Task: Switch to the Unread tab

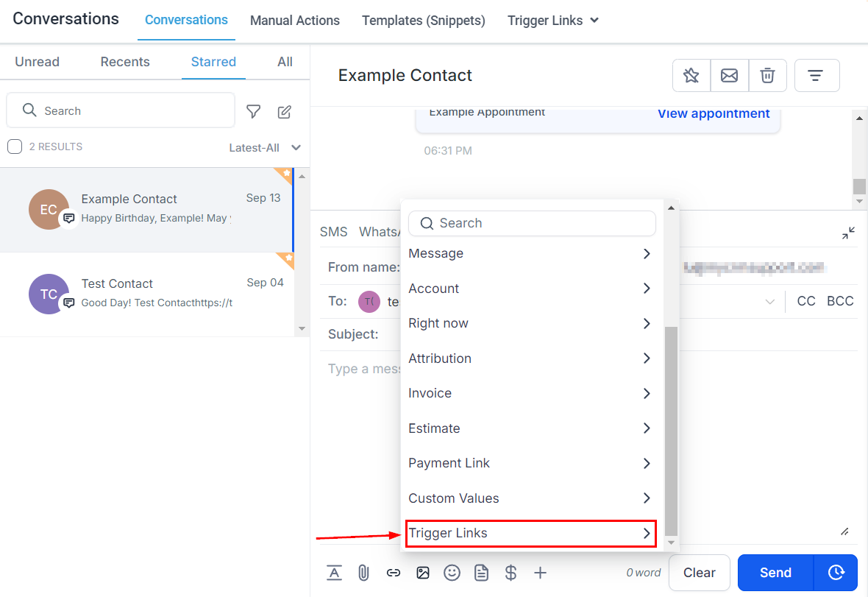Action: click(x=37, y=62)
